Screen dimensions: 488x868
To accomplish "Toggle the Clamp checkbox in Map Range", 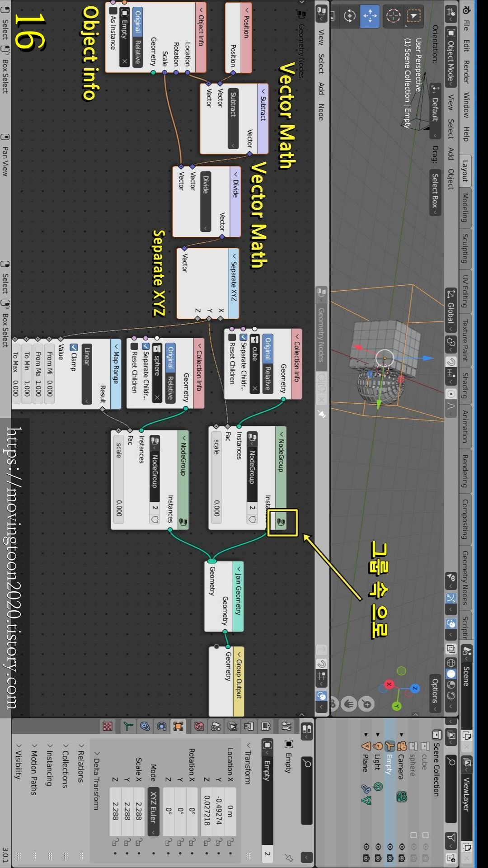I will (73, 348).
